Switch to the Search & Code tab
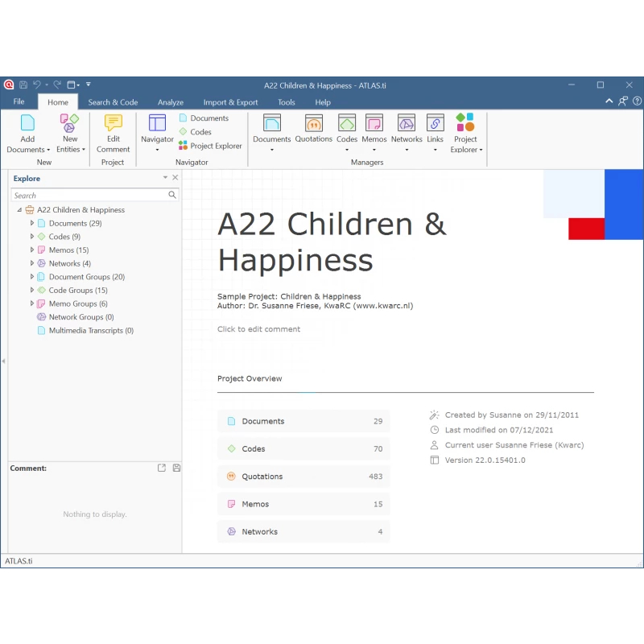The image size is (644, 644). [x=113, y=102]
